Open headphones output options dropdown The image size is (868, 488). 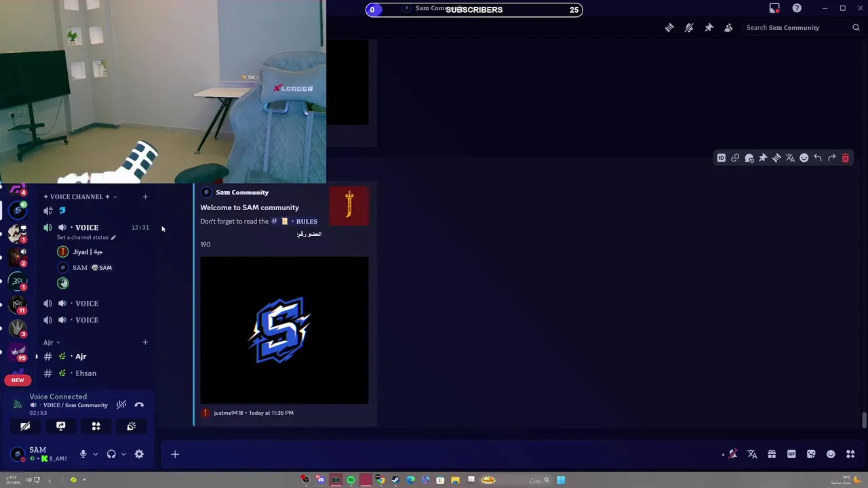(x=123, y=454)
